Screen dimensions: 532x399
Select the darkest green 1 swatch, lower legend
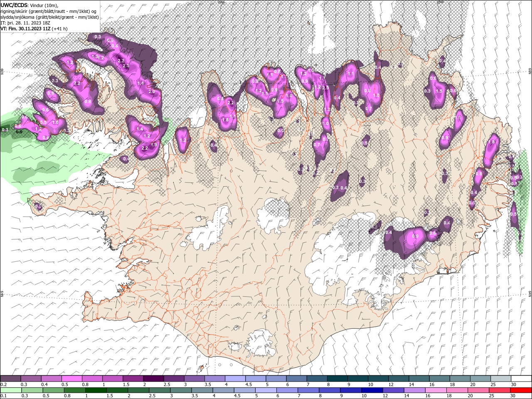(96, 390)
